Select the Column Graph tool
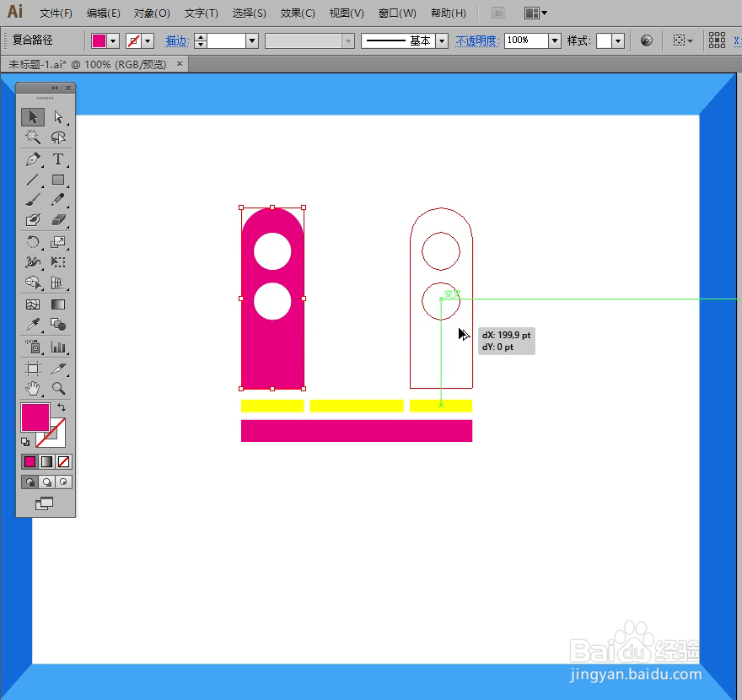Viewport: 742px width, 700px height. pos(58,347)
